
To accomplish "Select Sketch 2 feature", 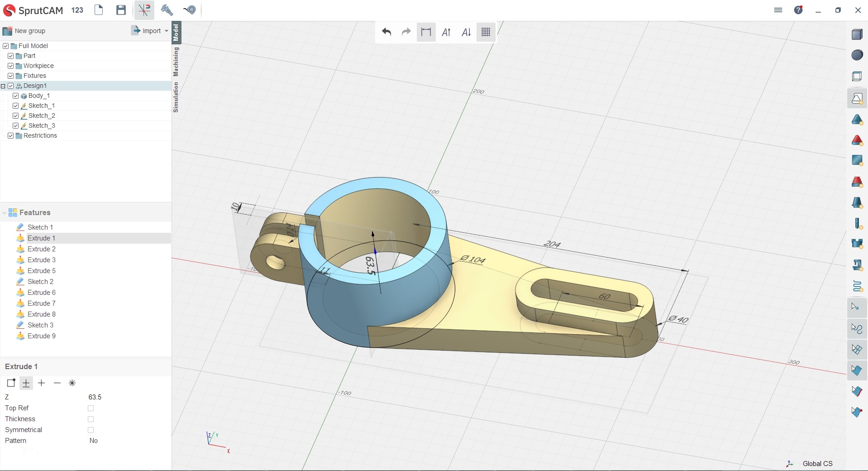I will pyautogui.click(x=40, y=282).
